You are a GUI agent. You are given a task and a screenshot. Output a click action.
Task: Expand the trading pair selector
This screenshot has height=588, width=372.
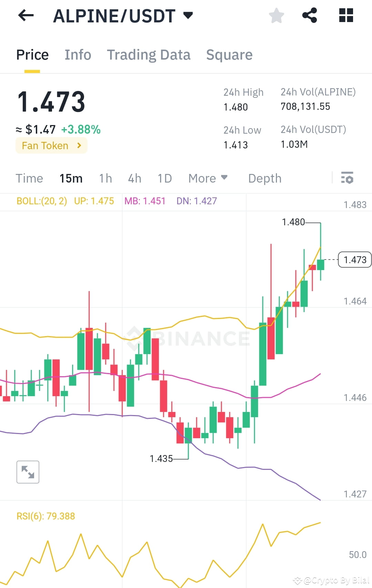(x=188, y=15)
